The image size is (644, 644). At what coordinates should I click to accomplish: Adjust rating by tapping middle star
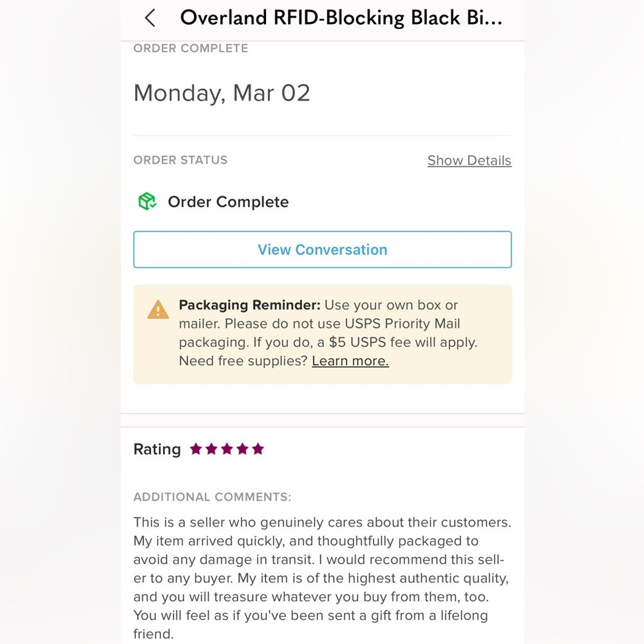228,449
